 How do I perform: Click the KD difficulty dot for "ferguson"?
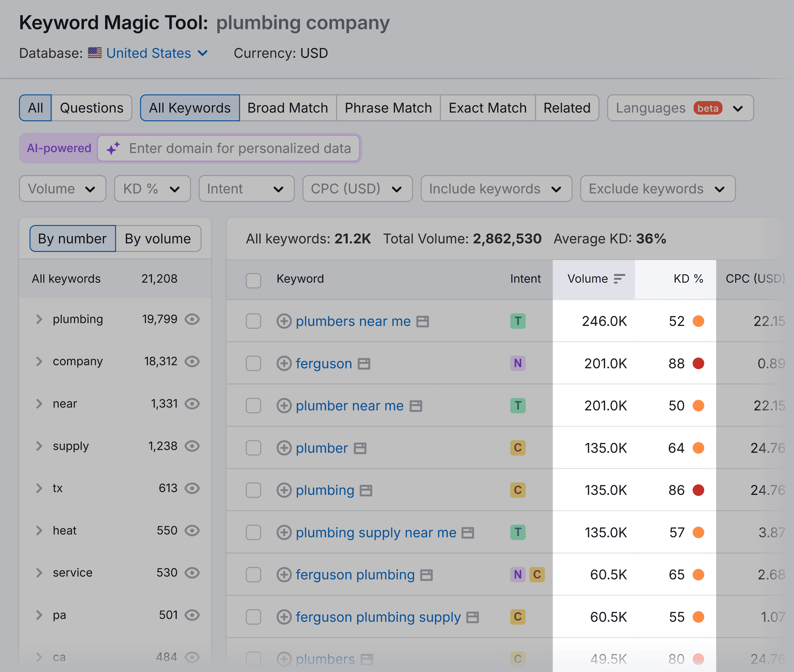coord(698,363)
